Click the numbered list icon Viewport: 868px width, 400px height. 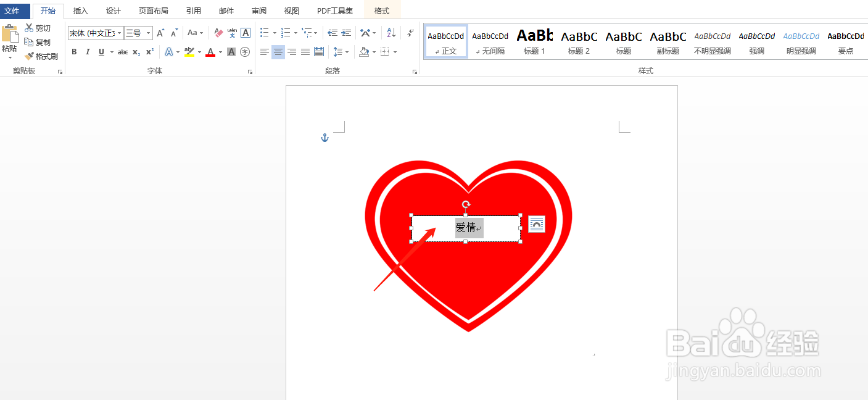[286, 33]
